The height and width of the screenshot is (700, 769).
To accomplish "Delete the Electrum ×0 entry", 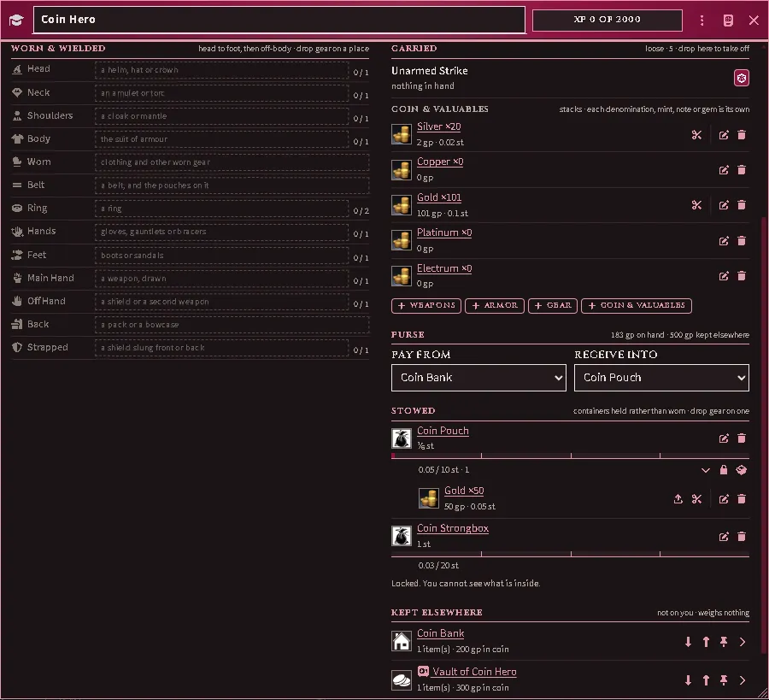I will point(742,276).
